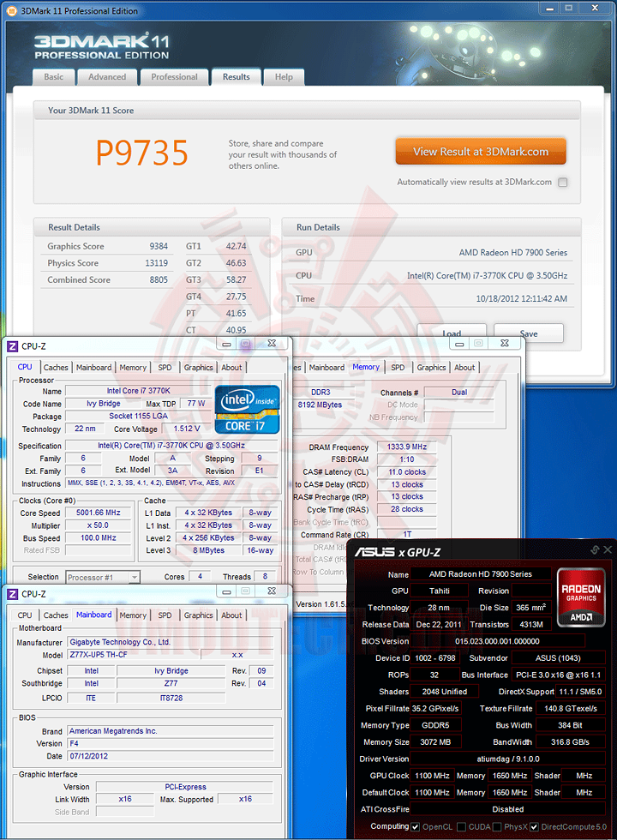Image resolution: width=617 pixels, height=840 pixels.
Task: Click the ASUS logo in GPU-Z header
Action: [375, 552]
